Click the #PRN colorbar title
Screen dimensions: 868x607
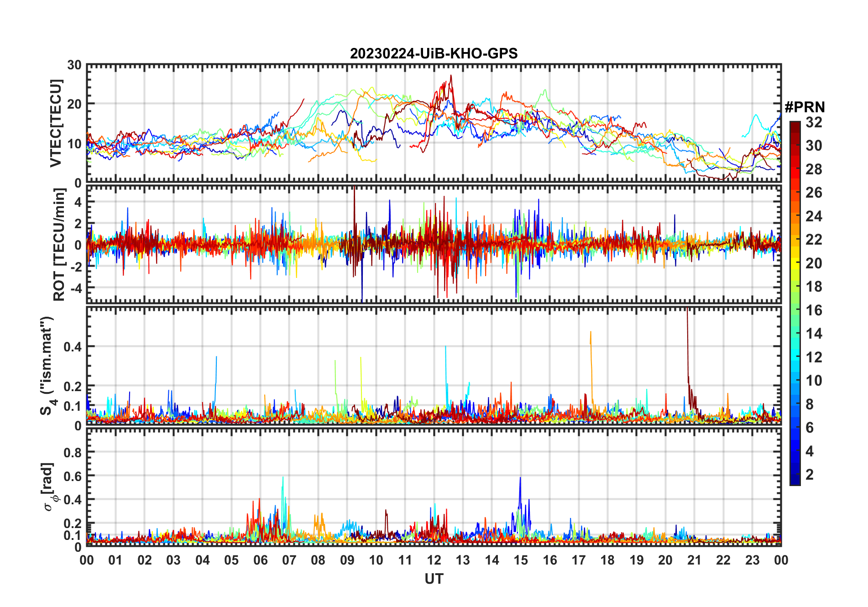point(805,107)
